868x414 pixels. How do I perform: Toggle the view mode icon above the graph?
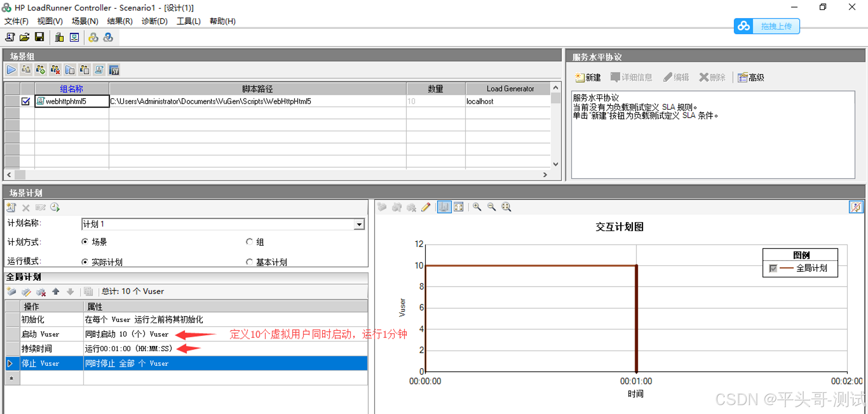click(444, 207)
